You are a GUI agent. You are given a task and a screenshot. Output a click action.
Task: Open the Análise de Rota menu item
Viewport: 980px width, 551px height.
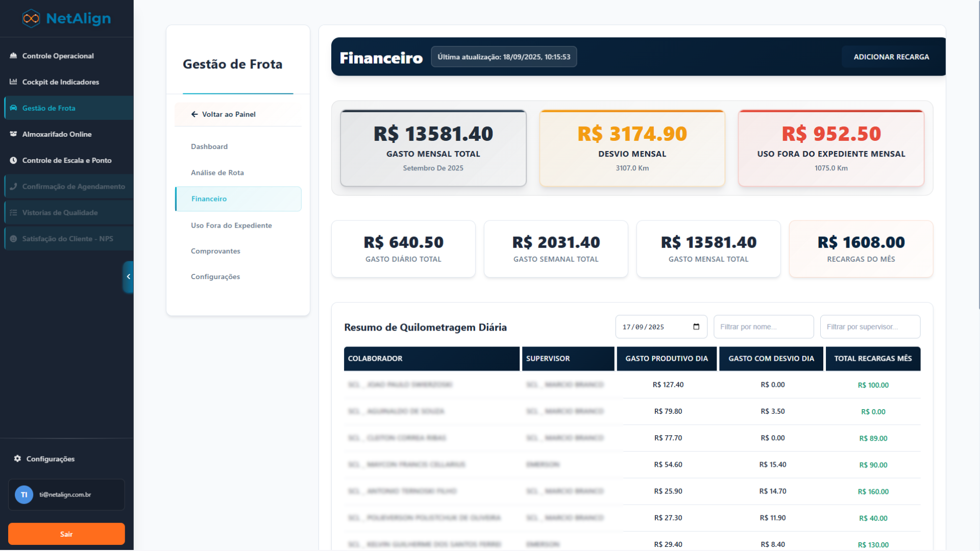pos(217,172)
